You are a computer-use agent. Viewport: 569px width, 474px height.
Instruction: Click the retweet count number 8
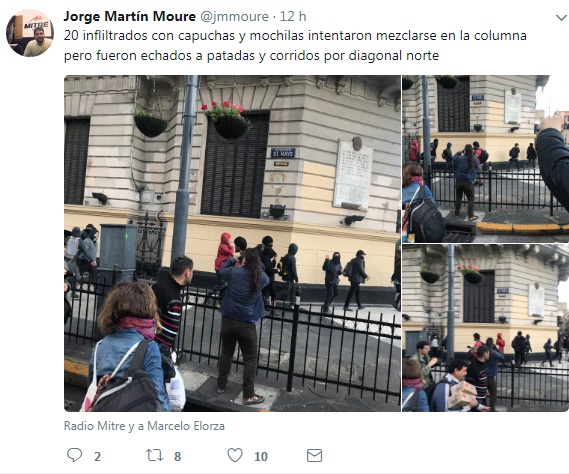(x=177, y=456)
